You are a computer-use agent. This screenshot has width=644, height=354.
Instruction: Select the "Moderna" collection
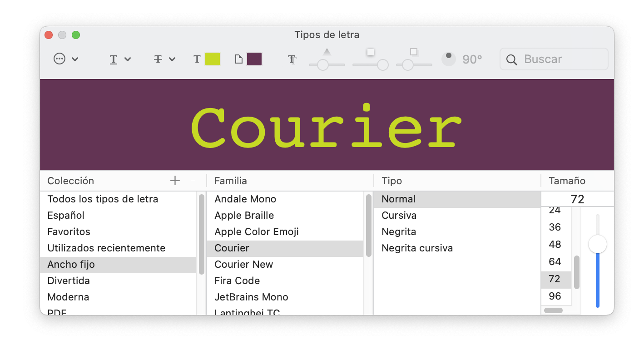[x=118, y=297]
